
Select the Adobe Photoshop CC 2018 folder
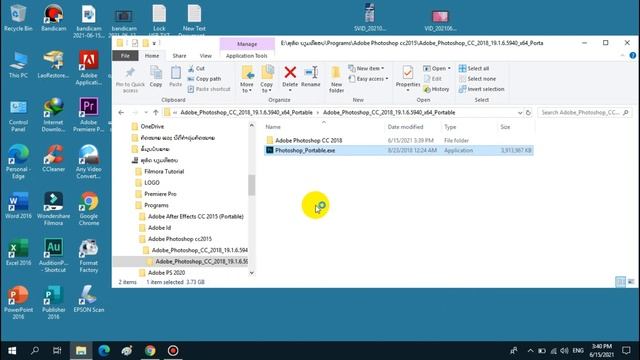(x=308, y=140)
